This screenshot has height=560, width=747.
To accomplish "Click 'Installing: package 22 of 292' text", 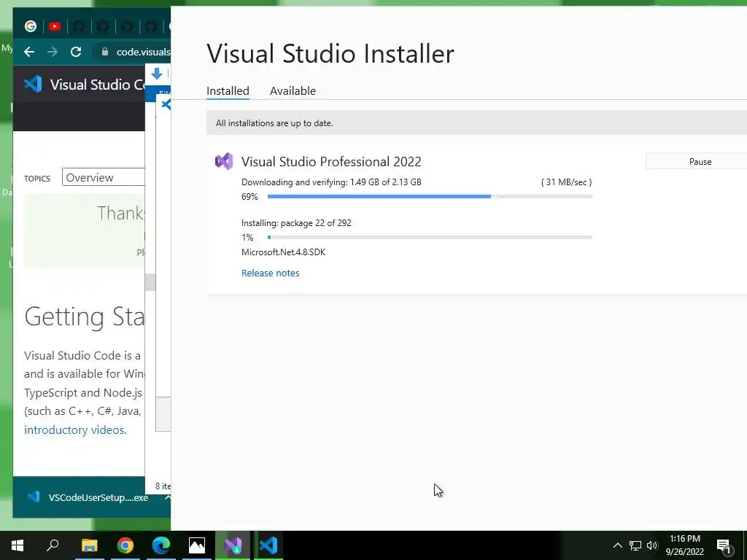I will pyautogui.click(x=296, y=223).
